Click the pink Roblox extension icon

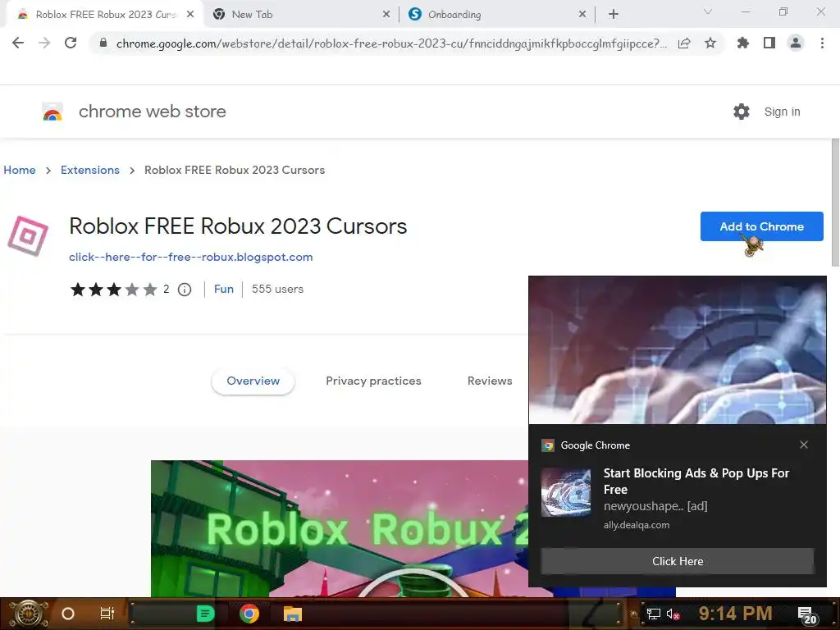(x=28, y=235)
